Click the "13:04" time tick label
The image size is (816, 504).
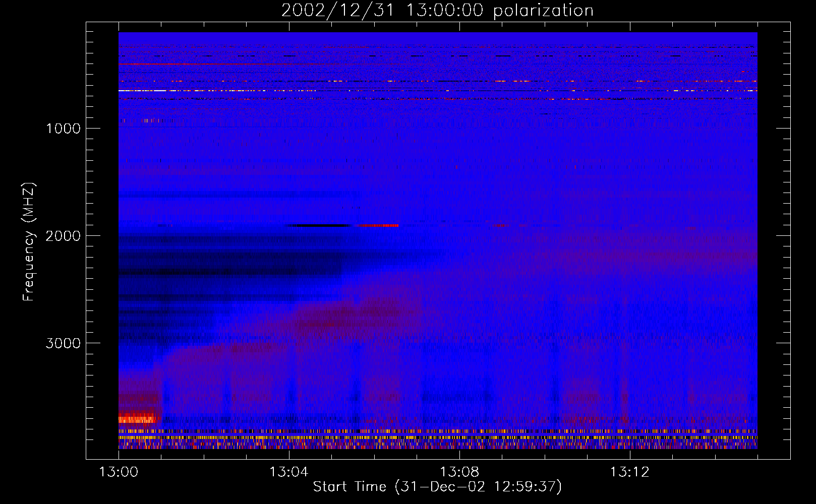pyautogui.click(x=288, y=472)
